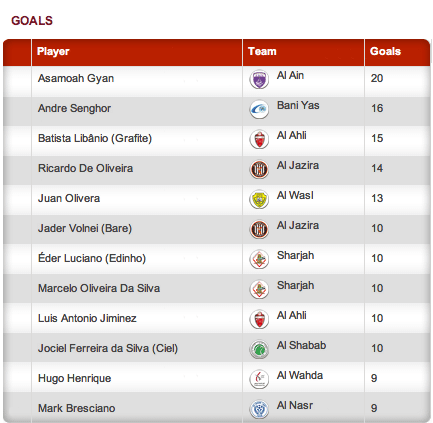The image size is (433, 423).
Task: Click the GOALS section heading
Action: click(32, 21)
